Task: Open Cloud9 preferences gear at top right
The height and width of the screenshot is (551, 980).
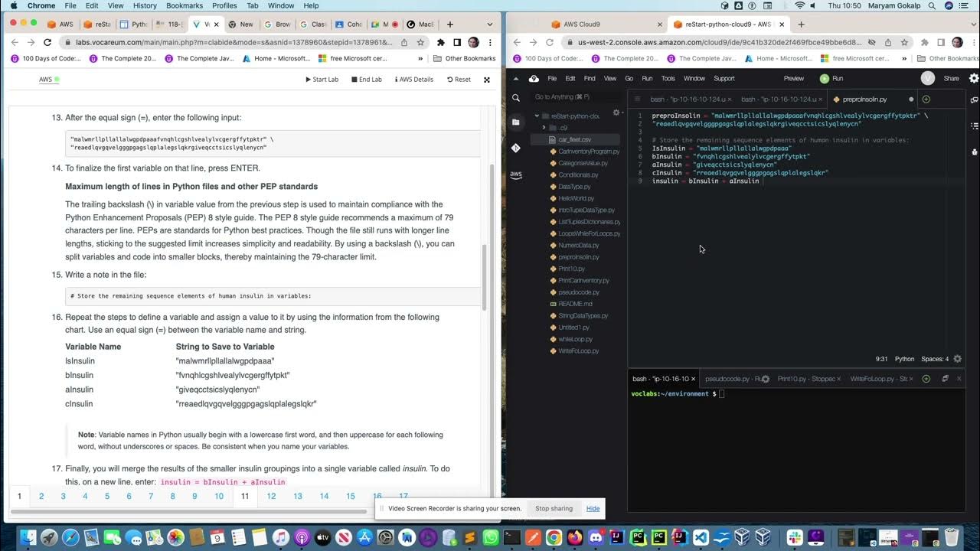Action: point(974,78)
